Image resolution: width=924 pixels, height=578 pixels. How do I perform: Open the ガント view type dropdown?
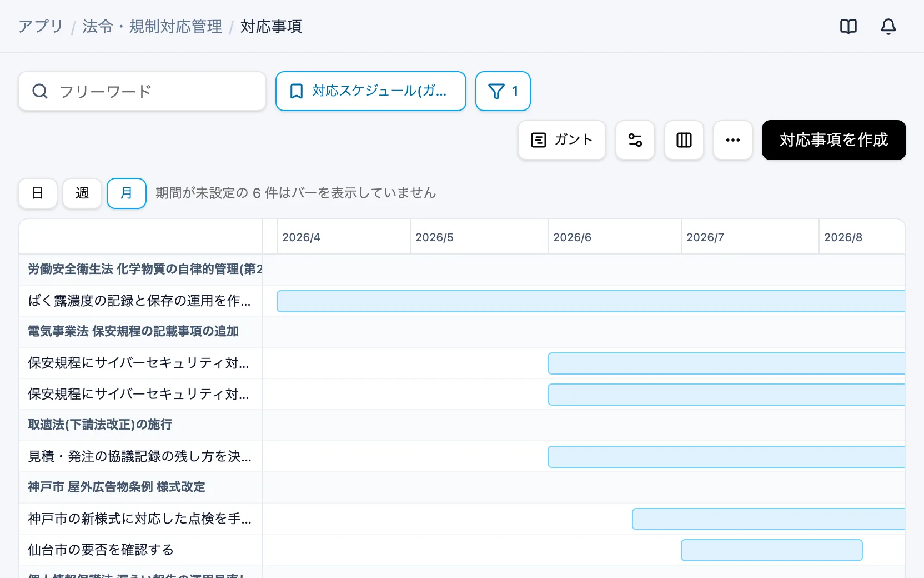tap(562, 140)
